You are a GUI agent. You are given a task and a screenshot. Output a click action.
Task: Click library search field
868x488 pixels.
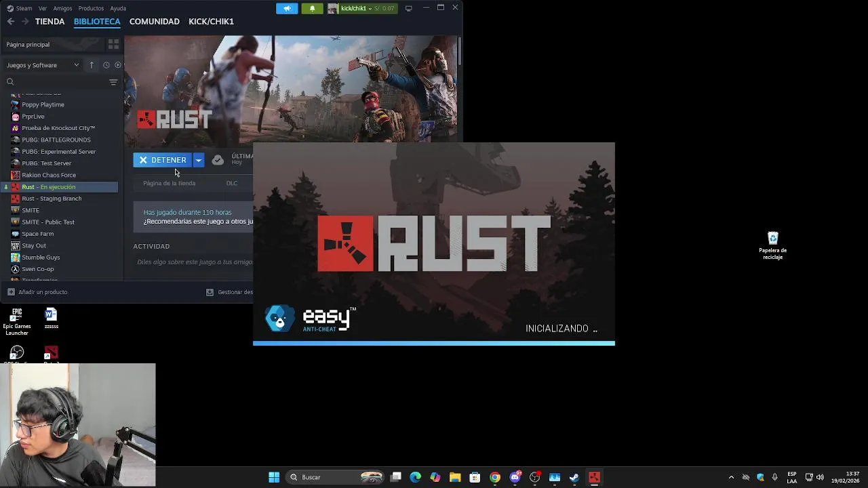pos(56,82)
